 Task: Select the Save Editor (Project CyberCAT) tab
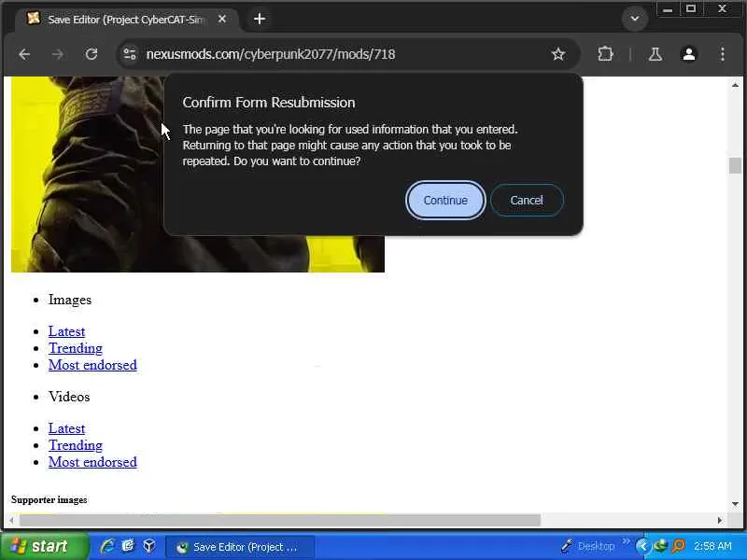pos(125,19)
